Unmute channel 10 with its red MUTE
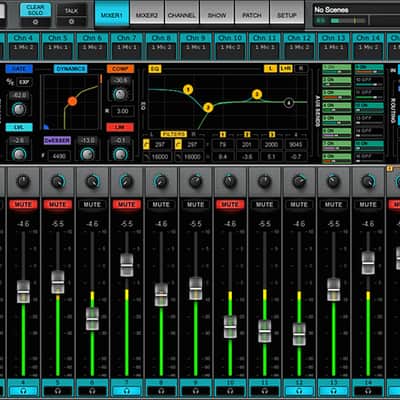Viewport: 400px width, 400px height. pos(230,204)
